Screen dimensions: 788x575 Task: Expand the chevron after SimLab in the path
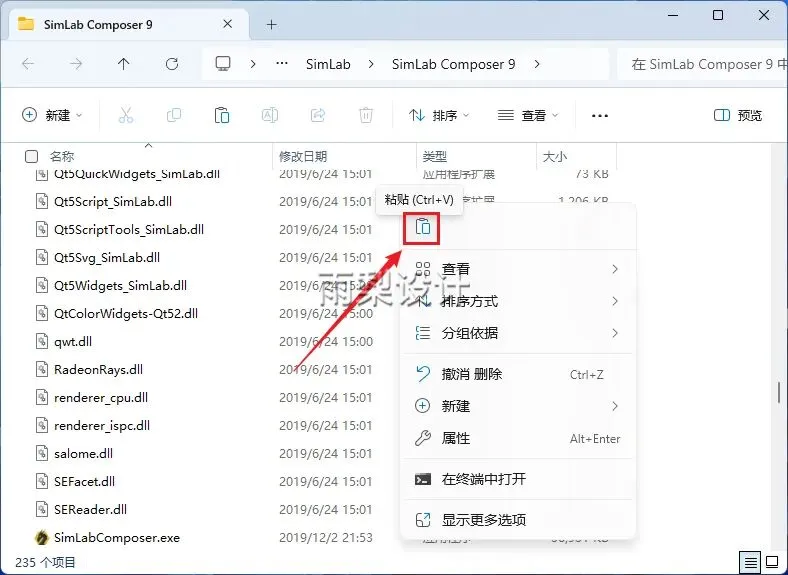coord(371,64)
